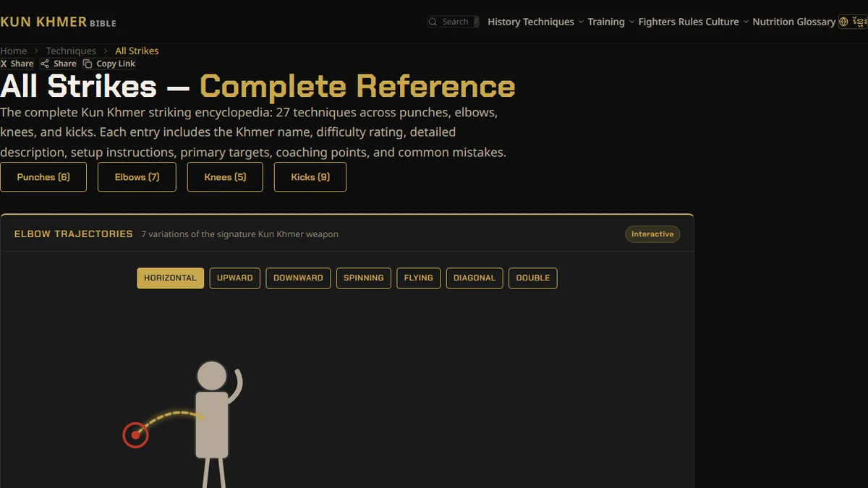Jump to the Kicks (9) section
Image resolution: width=868 pixels, height=488 pixels.
[310, 177]
